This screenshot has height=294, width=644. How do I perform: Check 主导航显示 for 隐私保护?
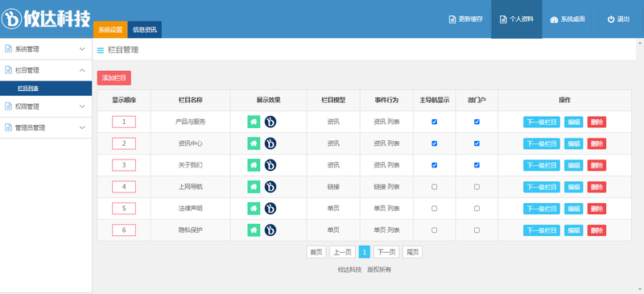click(x=435, y=230)
